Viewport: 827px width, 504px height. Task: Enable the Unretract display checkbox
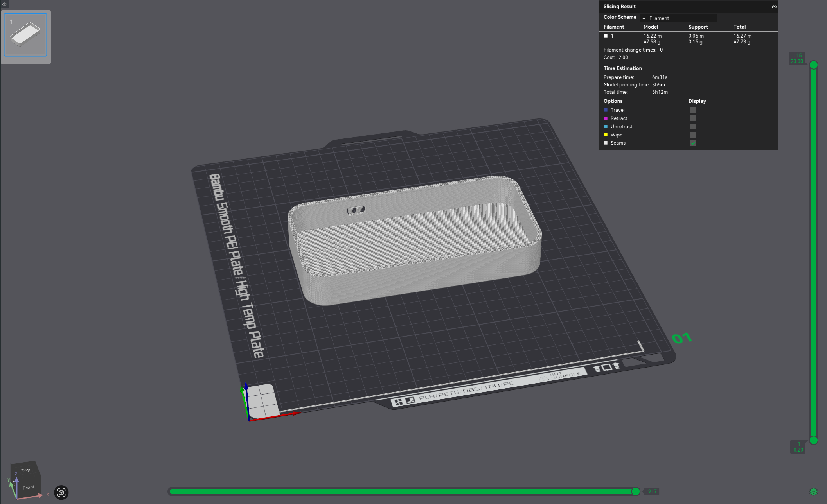click(693, 127)
